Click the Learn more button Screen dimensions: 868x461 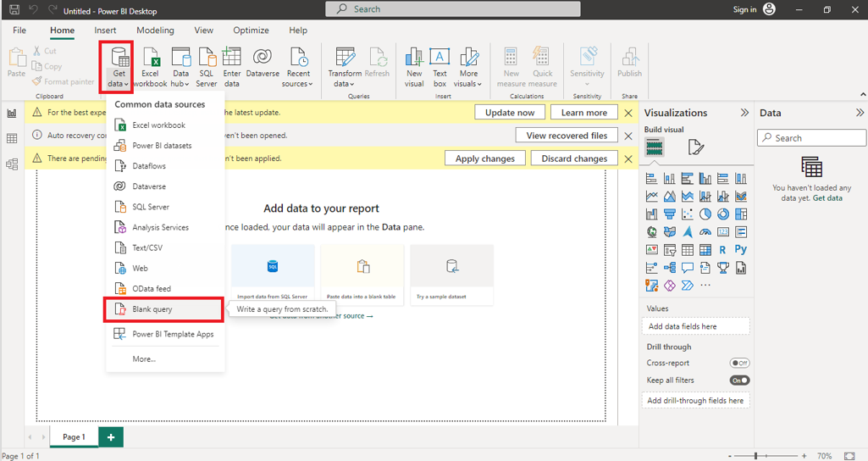(x=584, y=113)
